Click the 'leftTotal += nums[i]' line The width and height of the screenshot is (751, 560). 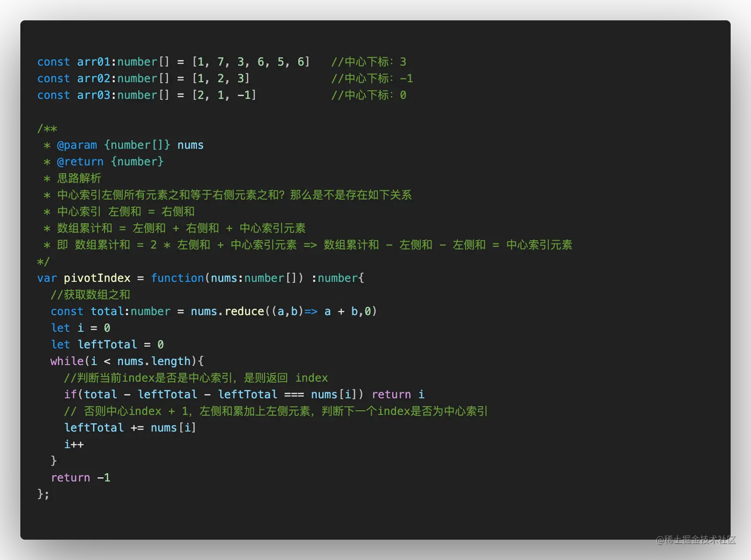130,428
